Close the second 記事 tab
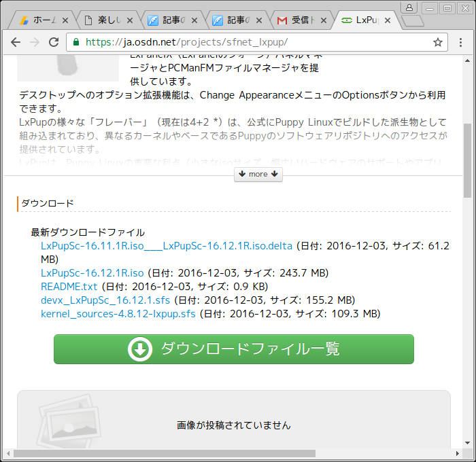This screenshot has height=462, width=476. [x=259, y=20]
